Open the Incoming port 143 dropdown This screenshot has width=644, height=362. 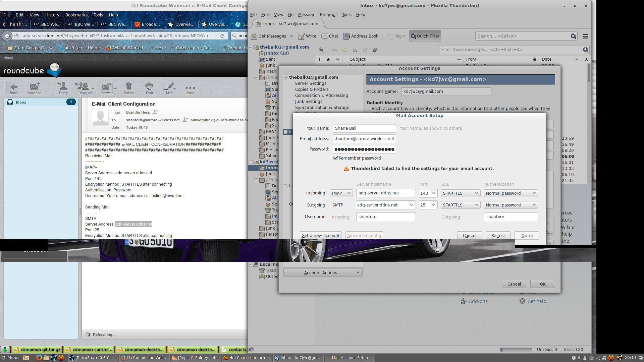point(434,193)
